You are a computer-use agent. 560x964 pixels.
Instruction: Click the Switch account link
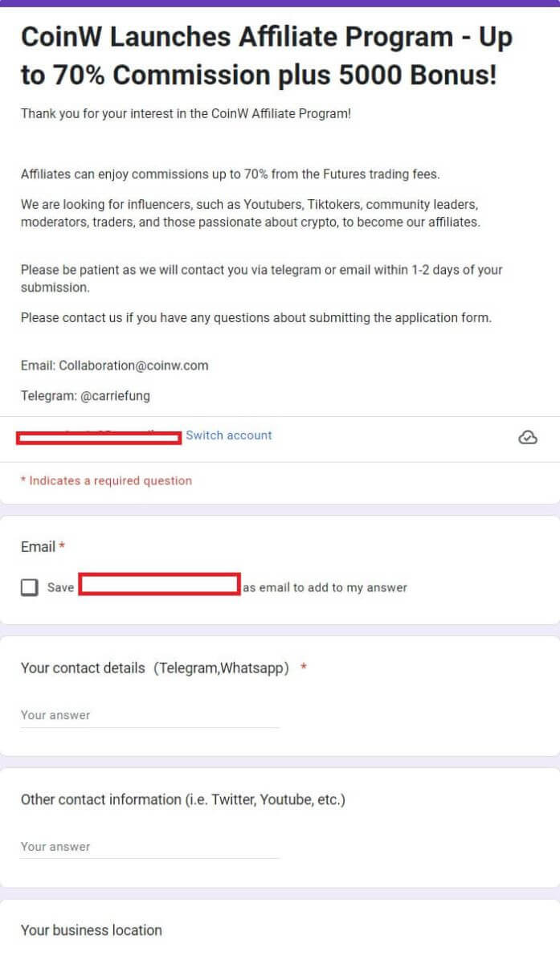pyautogui.click(x=229, y=435)
